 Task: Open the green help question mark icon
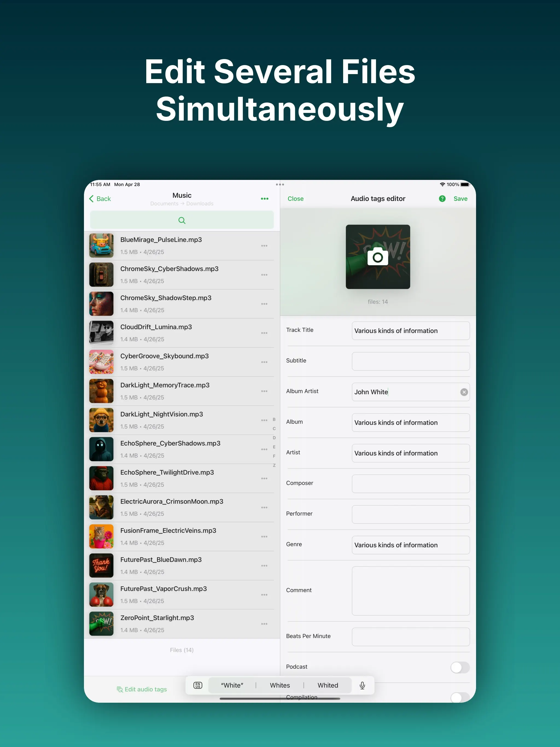[x=442, y=199]
